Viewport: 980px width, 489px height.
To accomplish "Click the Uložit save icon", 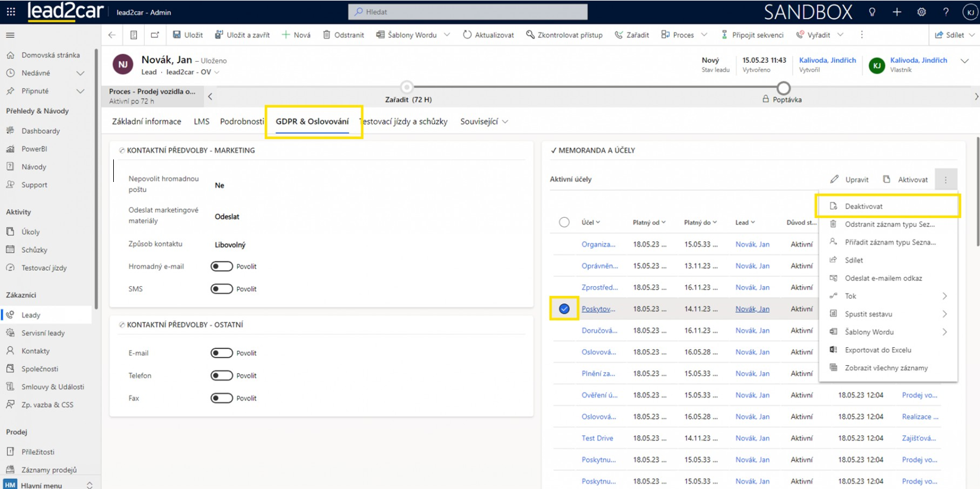I will (177, 35).
